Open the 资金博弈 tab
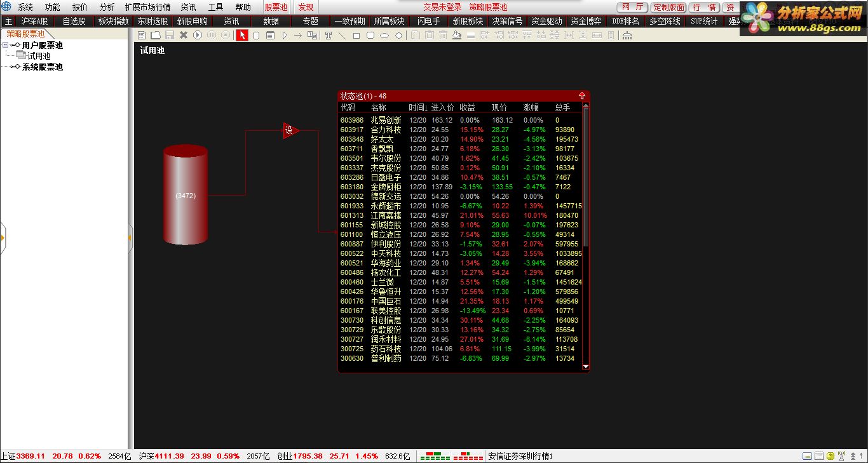 (586, 21)
